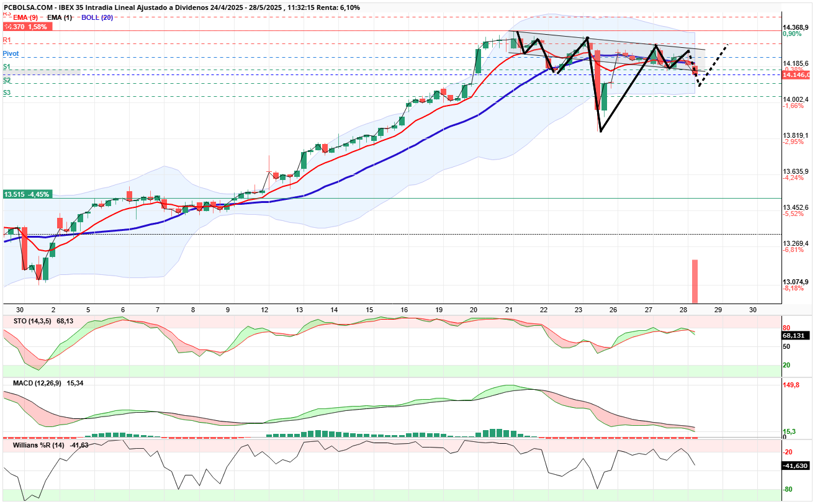Click the Williams -80 level label
This screenshot has height=504, width=815.
(x=787, y=489)
